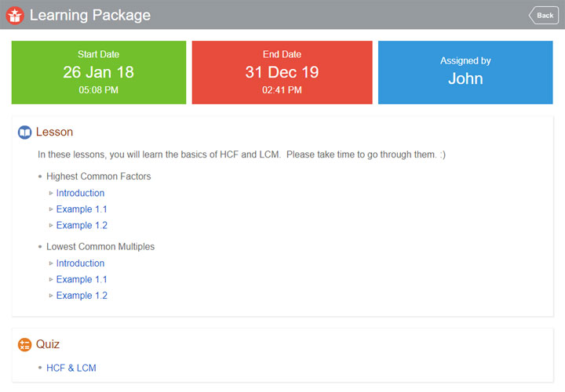Click the Learning Package logo icon
This screenshot has height=392, width=565.
coord(15,15)
